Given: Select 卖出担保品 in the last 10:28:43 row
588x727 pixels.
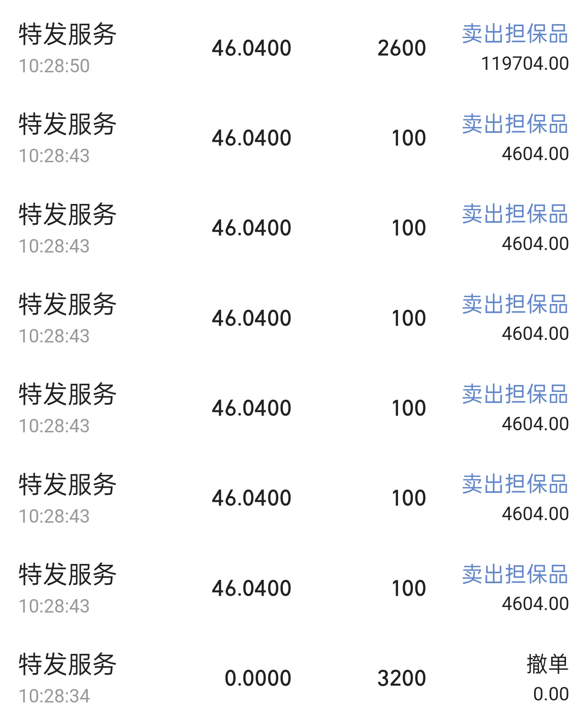Looking at the screenshot, I should tap(515, 574).
